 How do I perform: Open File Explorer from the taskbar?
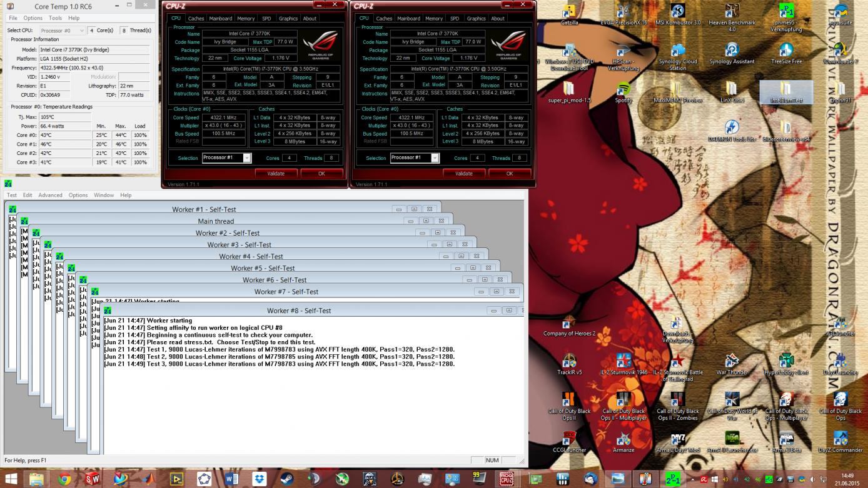tap(37, 479)
